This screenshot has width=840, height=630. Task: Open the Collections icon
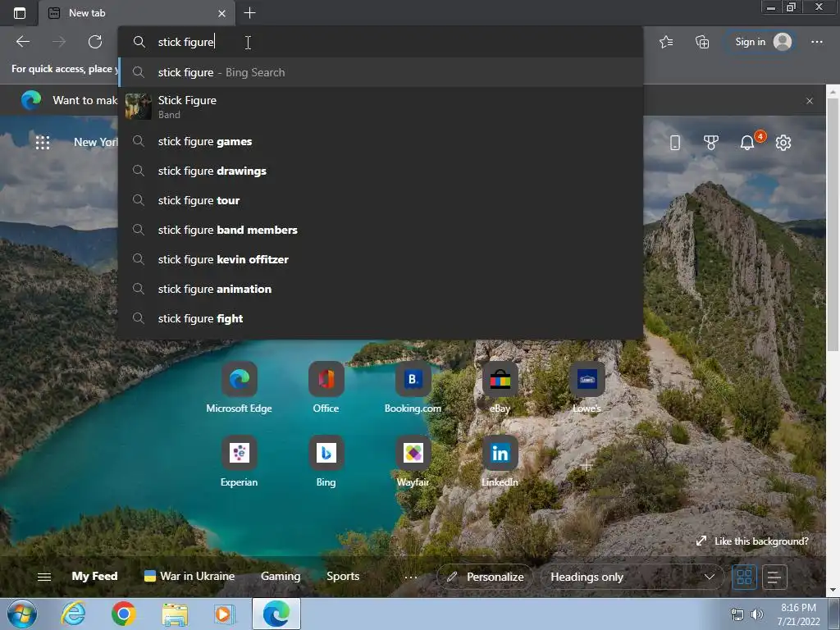pyautogui.click(x=702, y=42)
